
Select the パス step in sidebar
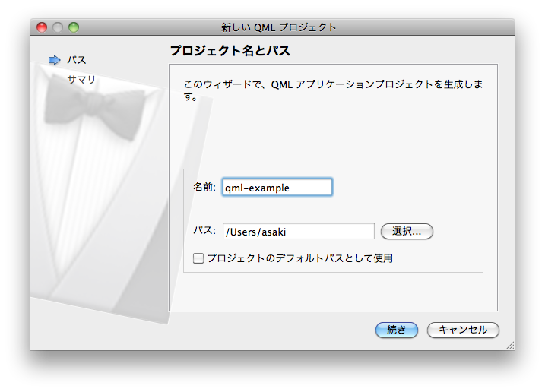click(76, 60)
